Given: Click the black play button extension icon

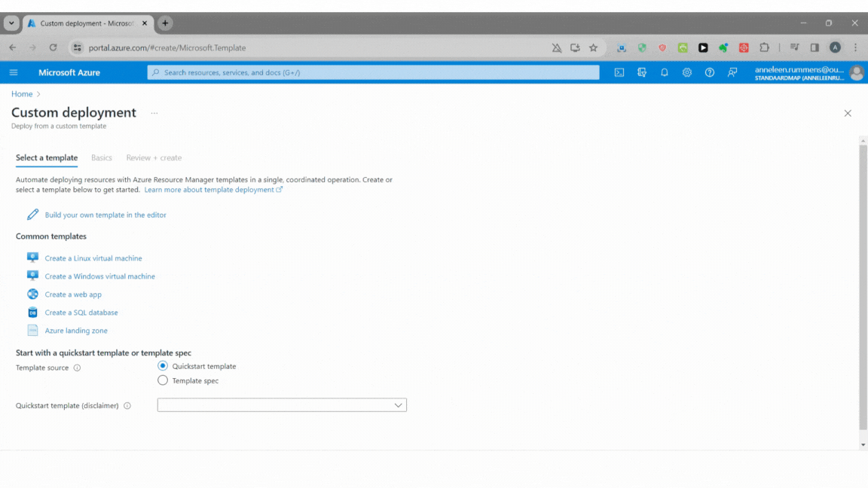Looking at the screenshot, I should (703, 48).
